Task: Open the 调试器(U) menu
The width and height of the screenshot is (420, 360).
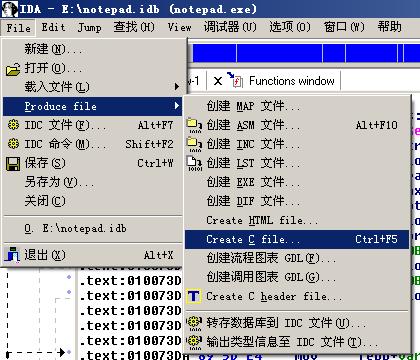Action: [230, 27]
